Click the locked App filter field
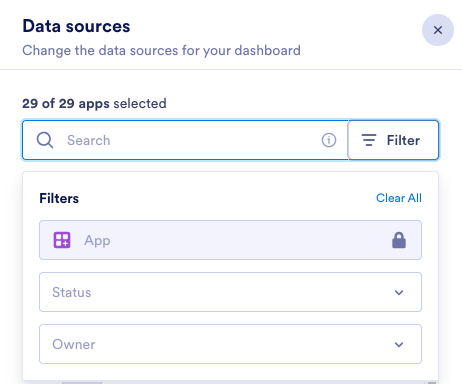This screenshot has height=384, width=462. coord(230,240)
